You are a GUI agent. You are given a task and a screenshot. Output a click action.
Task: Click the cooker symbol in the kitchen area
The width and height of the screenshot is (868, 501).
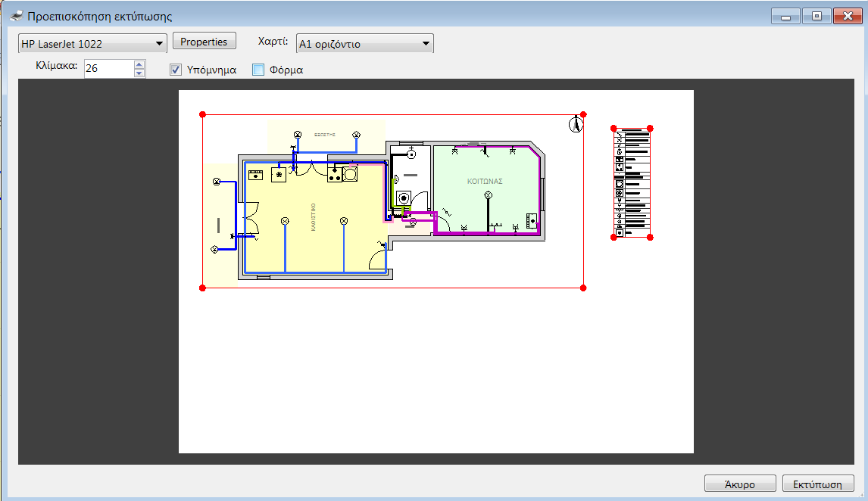[x=334, y=176]
